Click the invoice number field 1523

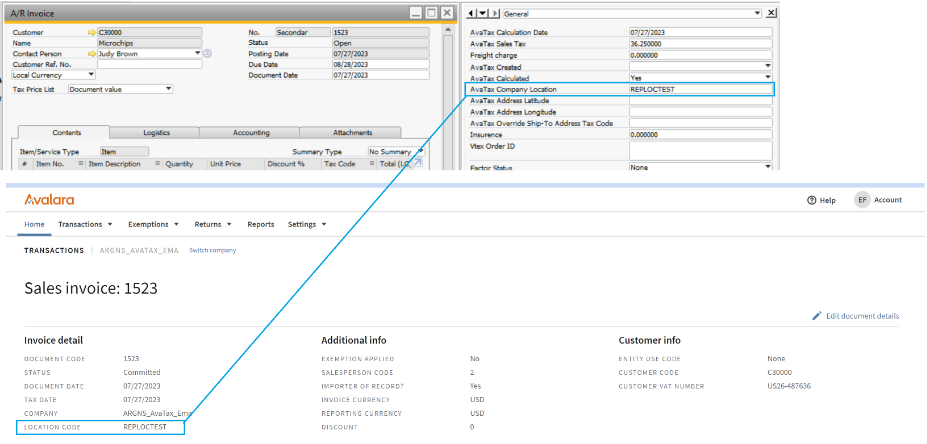coord(381,33)
